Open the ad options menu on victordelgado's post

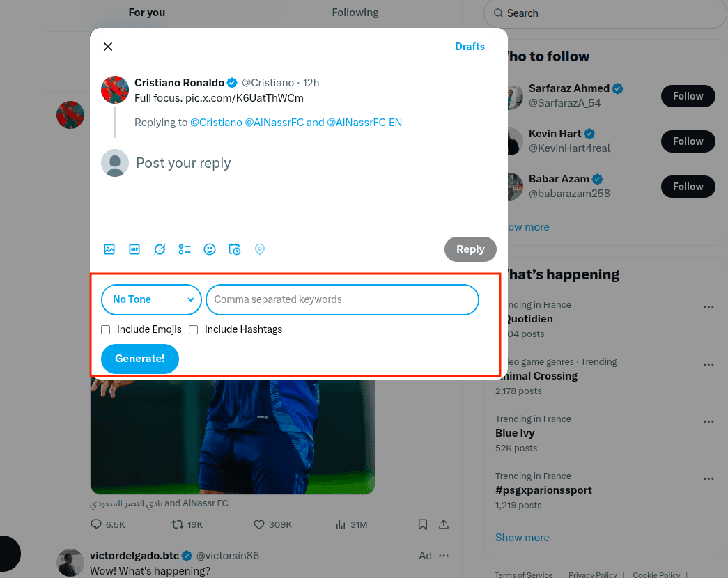(x=444, y=555)
